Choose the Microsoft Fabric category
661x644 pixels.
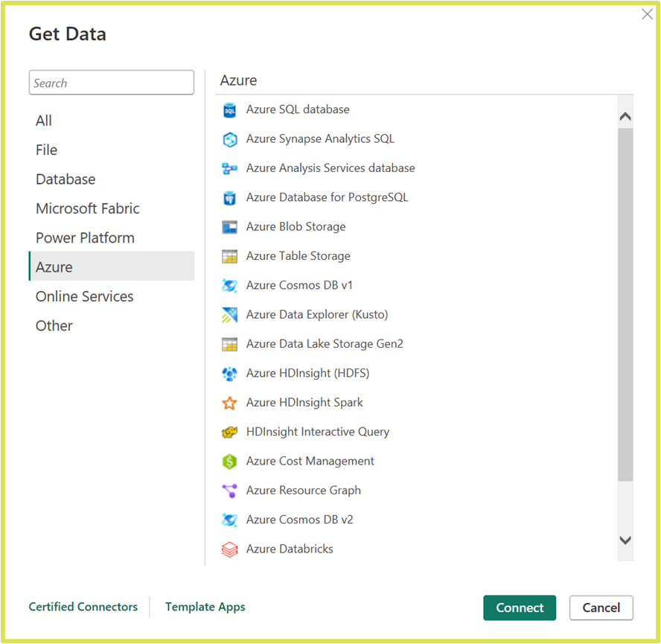coord(112,208)
